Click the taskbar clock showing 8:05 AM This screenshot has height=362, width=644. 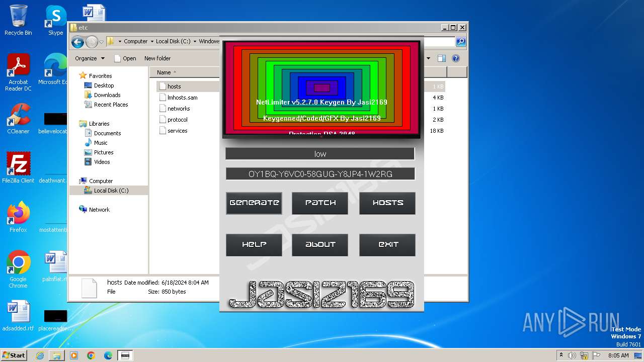coord(618,355)
